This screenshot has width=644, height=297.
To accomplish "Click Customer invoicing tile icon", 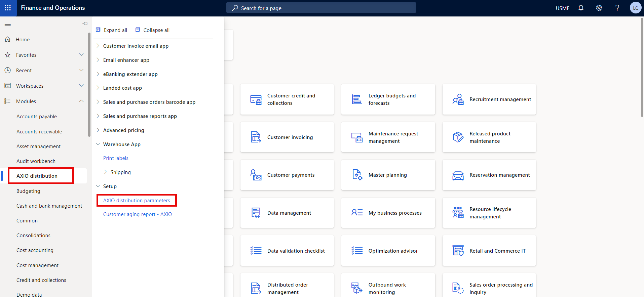I will [x=256, y=137].
